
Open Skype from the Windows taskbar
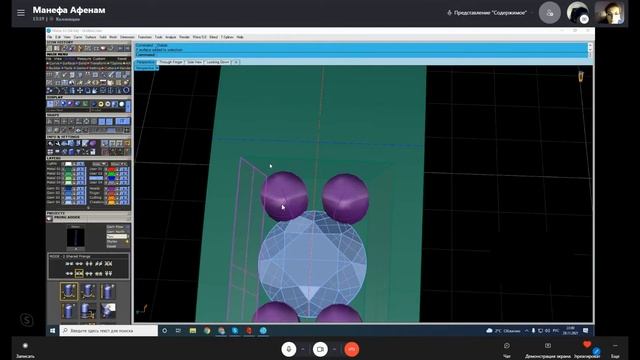pos(235,331)
